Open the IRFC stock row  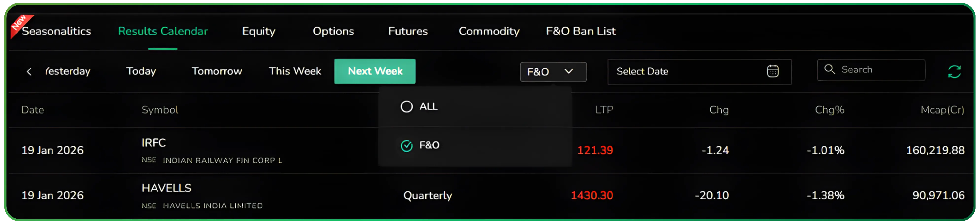pyautogui.click(x=154, y=143)
